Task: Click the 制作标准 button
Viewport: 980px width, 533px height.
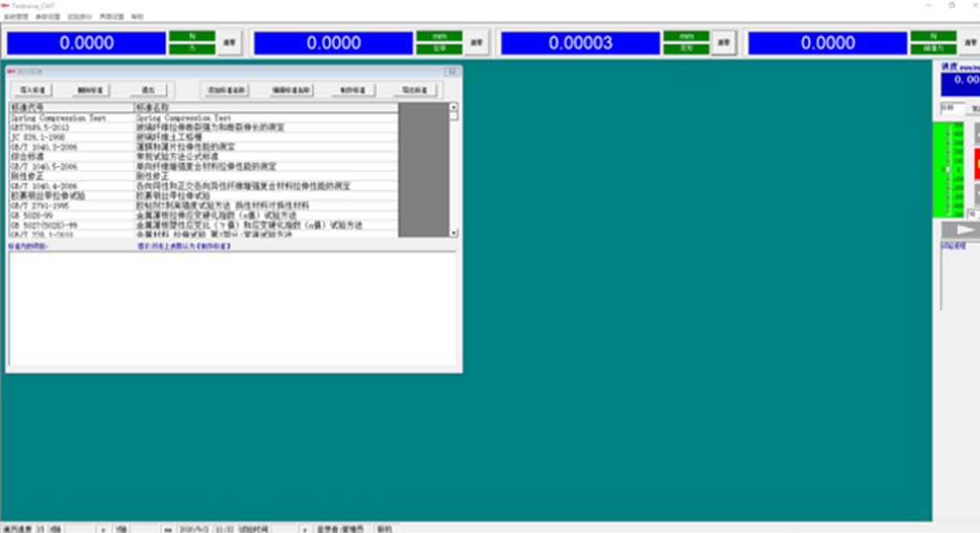Action: [x=352, y=90]
